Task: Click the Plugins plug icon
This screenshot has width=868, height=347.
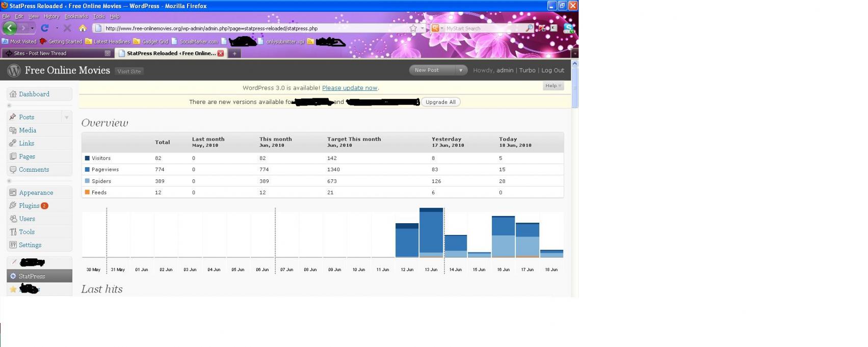Action: [x=13, y=206]
